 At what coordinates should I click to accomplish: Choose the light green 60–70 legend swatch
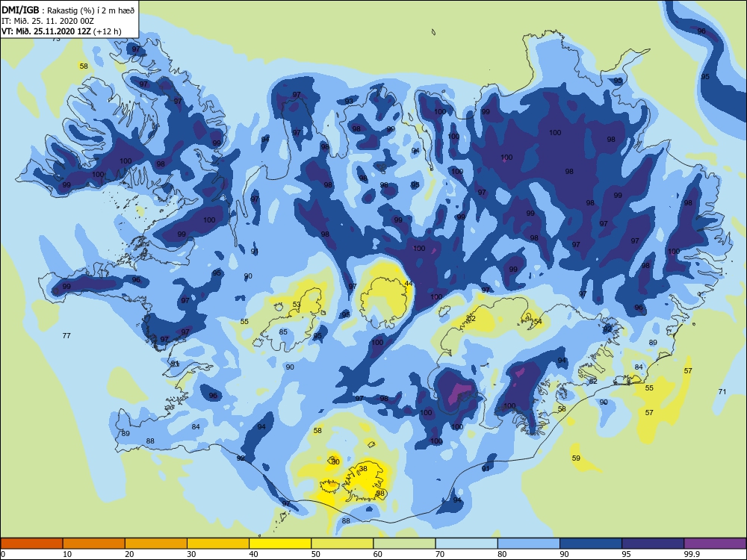coord(404,544)
